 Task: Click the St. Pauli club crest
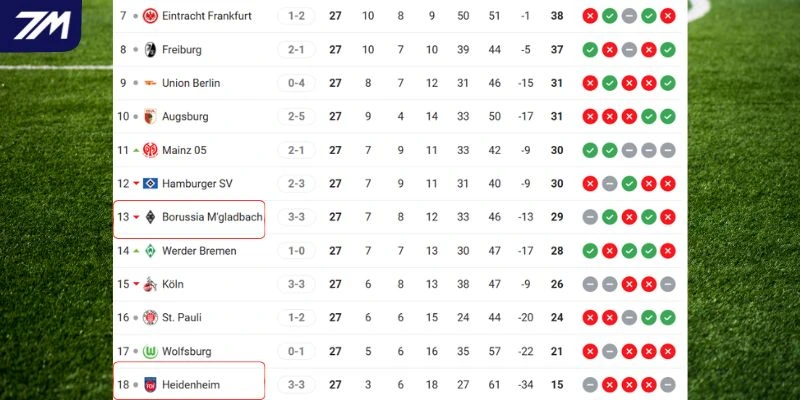click(150, 318)
